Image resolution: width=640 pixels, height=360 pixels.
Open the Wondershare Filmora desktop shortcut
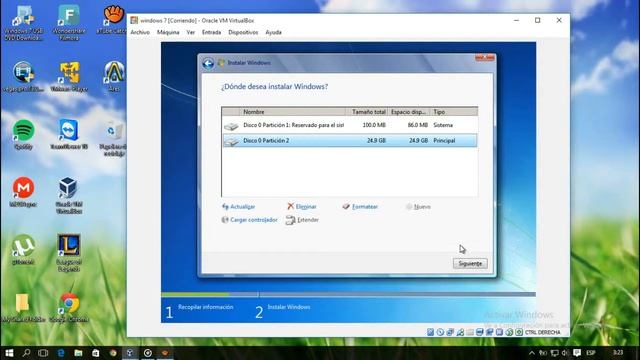[x=69, y=22]
